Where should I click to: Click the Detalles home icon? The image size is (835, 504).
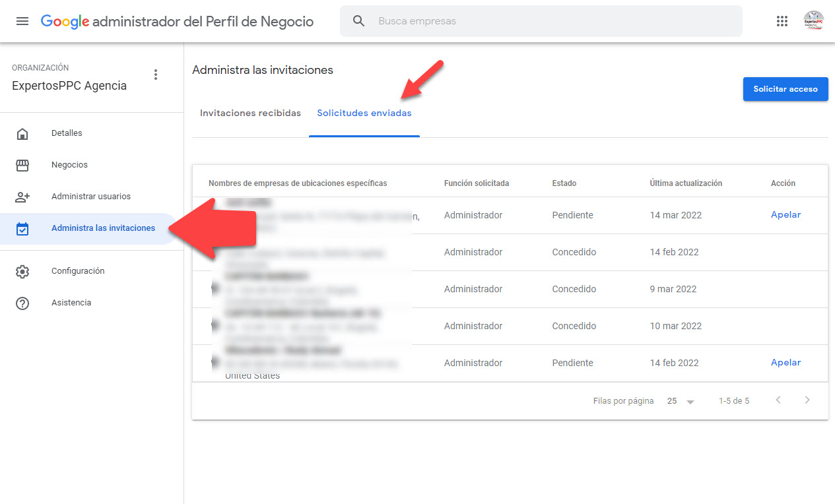pyautogui.click(x=22, y=134)
